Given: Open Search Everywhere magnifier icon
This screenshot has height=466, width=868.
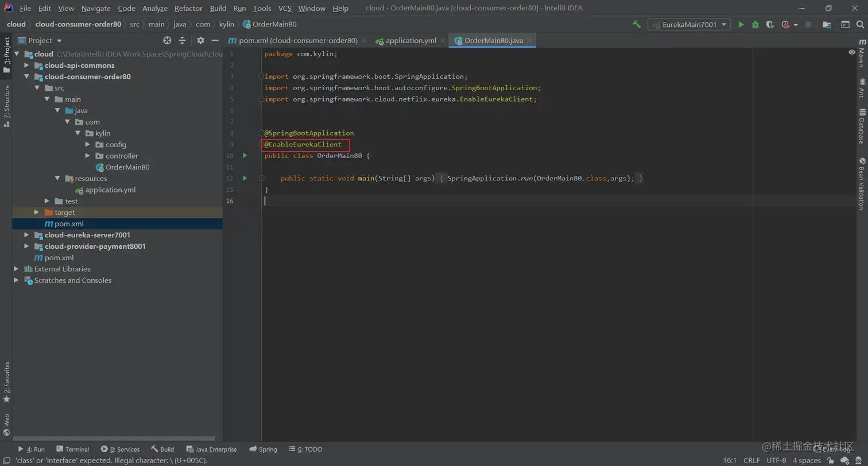Looking at the screenshot, I should pos(859,25).
